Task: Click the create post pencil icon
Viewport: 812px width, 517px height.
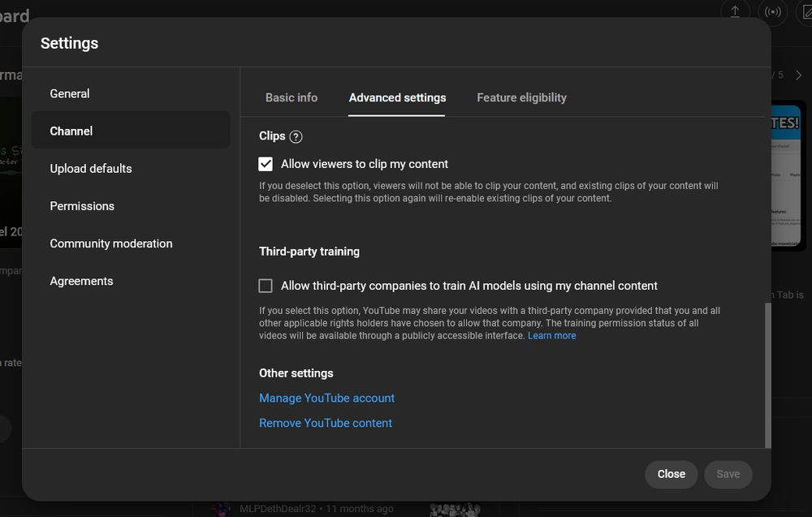Action: coord(806,11)
